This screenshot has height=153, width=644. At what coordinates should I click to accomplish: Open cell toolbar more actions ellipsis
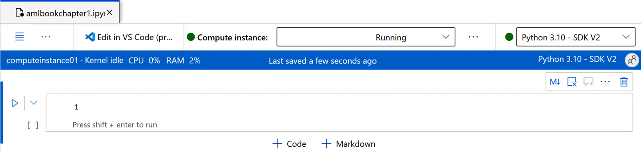coord(605,81)
